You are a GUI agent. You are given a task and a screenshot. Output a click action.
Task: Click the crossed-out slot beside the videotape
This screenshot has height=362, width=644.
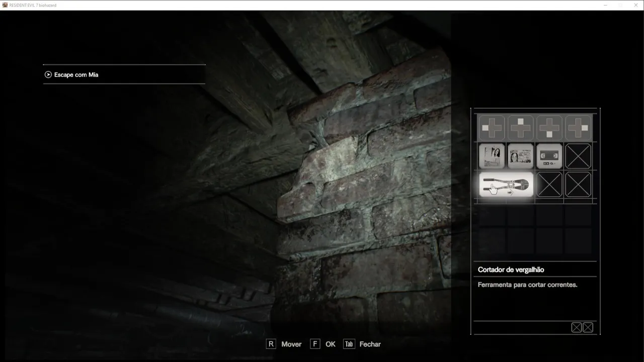tap(578, 156)
